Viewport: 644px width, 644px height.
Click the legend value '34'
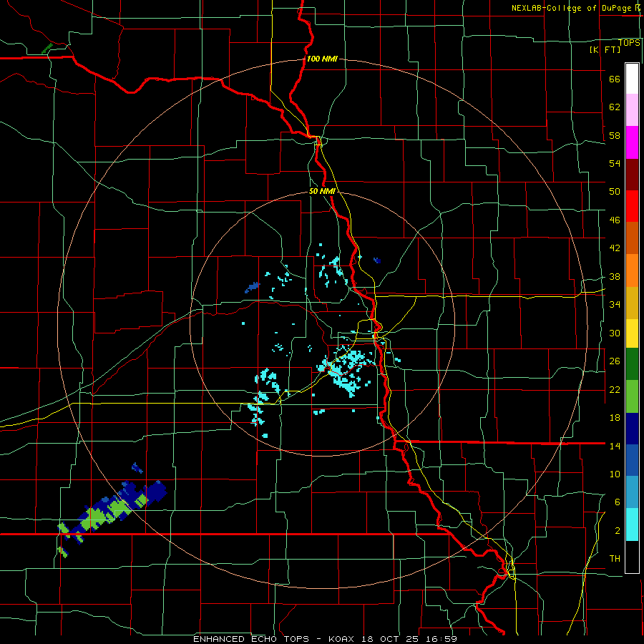pos(615,305)
